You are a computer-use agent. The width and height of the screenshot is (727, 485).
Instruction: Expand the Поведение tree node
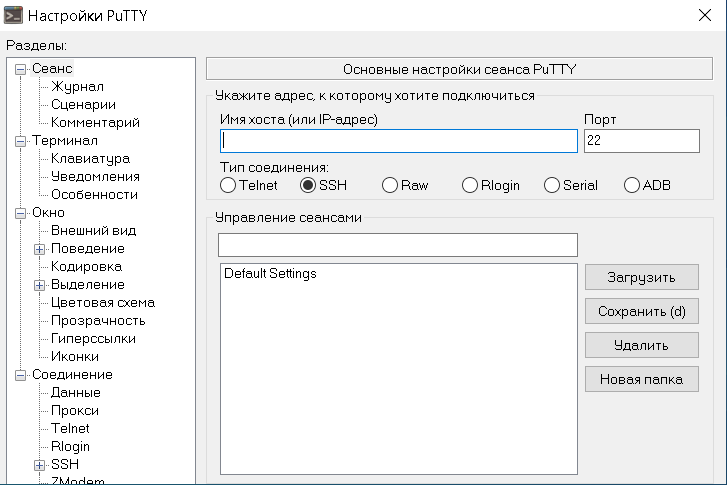(39, 249)
